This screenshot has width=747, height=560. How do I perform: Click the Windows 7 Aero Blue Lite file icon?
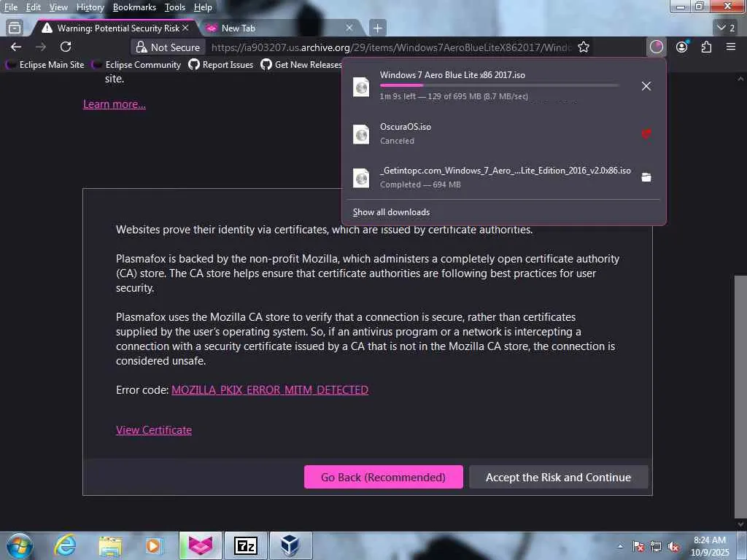(x=361, y=87)
